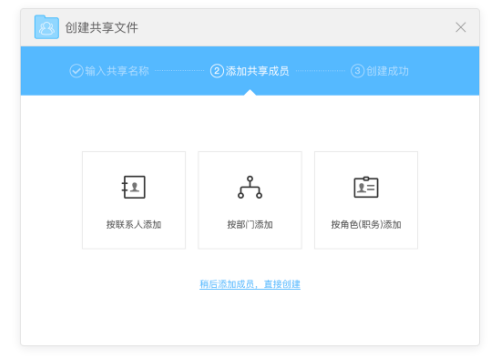Click the circled number 2 step icon
495x361 pixels.
217,71
